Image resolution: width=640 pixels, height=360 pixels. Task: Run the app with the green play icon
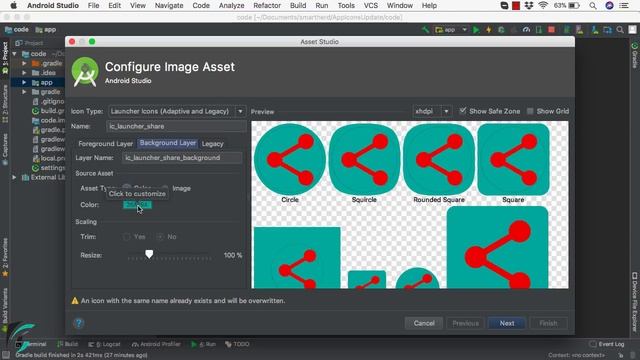[x=476, y=30]
